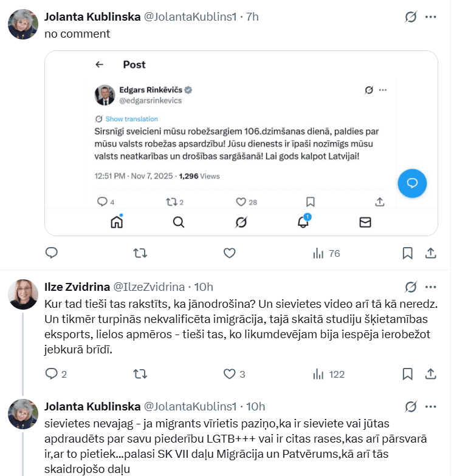Reply to Ilze Zvidrina's post
The width and height of the screenshot is (454, 476).
pos(52,374)
